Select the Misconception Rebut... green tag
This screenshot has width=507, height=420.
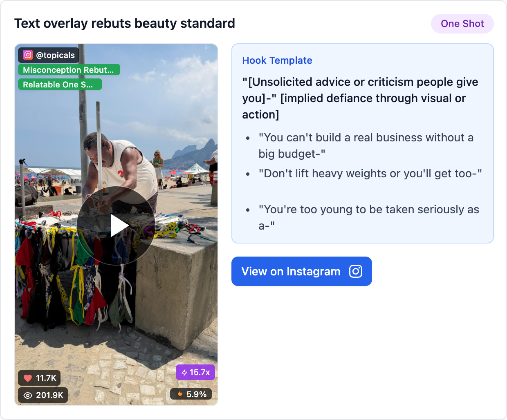(x=69, y=70)
